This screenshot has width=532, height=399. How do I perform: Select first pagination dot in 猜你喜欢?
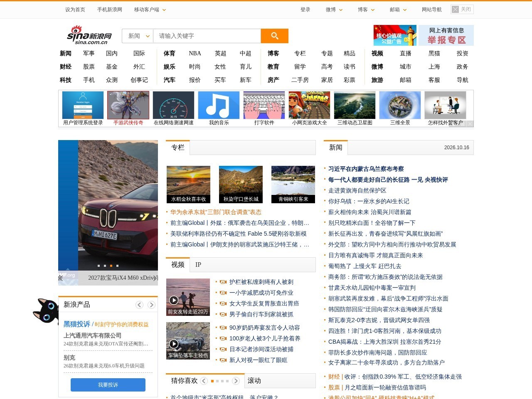pyautogui.click(x=212, y=381)
